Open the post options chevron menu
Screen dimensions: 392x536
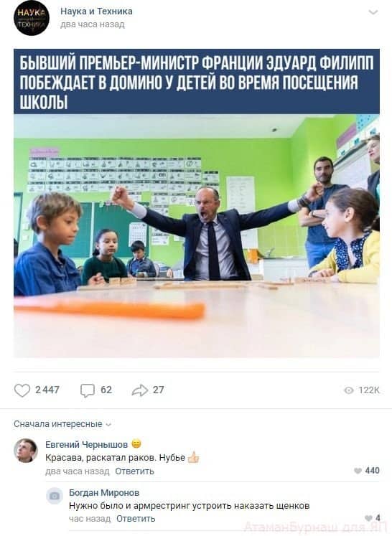(373, 12)
